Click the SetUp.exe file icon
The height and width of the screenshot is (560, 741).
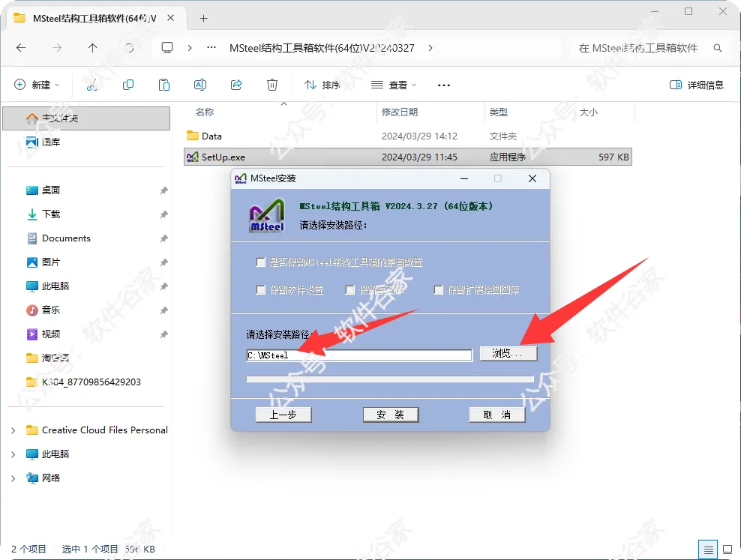point(192,157)
